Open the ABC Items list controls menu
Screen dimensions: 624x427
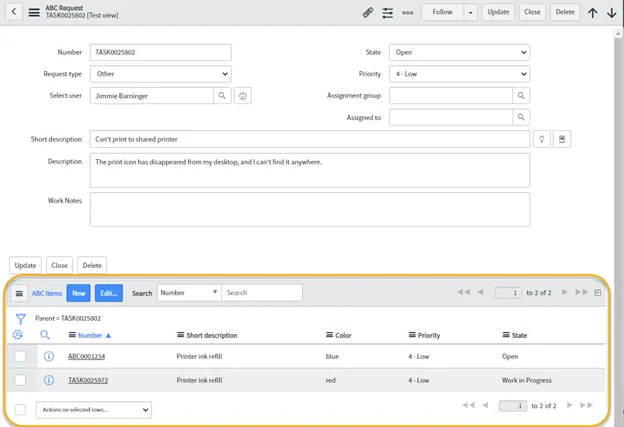click(x=19, y=293)
